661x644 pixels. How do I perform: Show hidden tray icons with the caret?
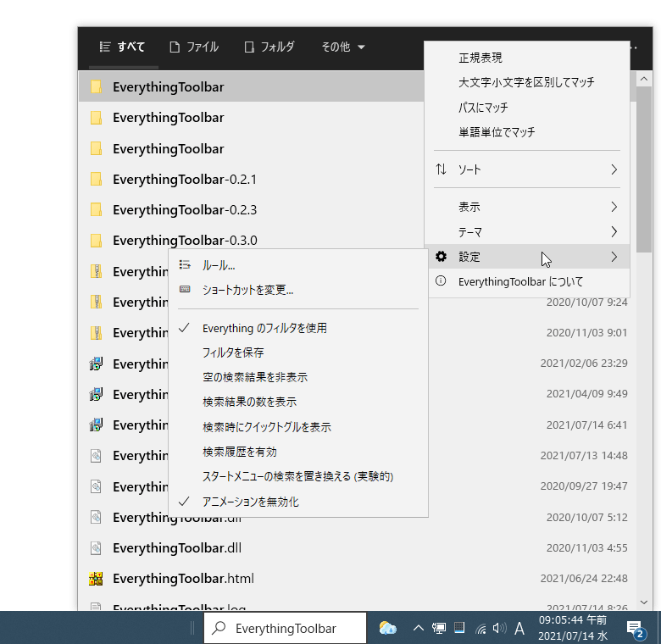pyautogui.click(x=418, y=629)
